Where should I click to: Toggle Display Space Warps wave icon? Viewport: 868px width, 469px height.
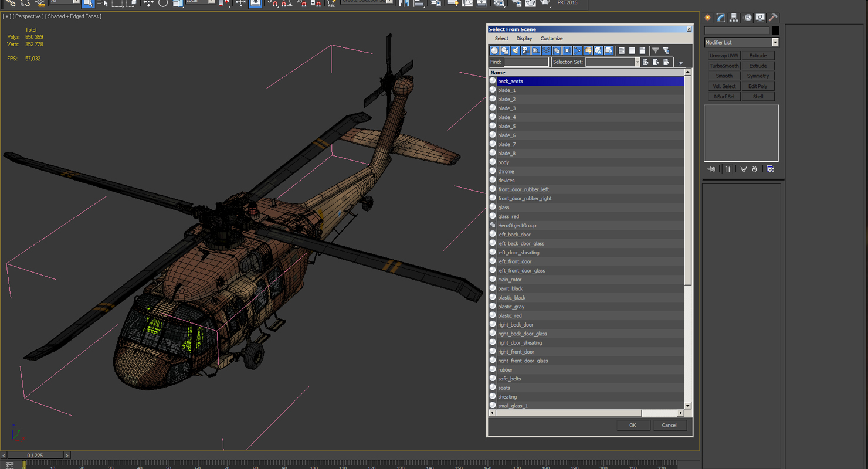[547, 51]
